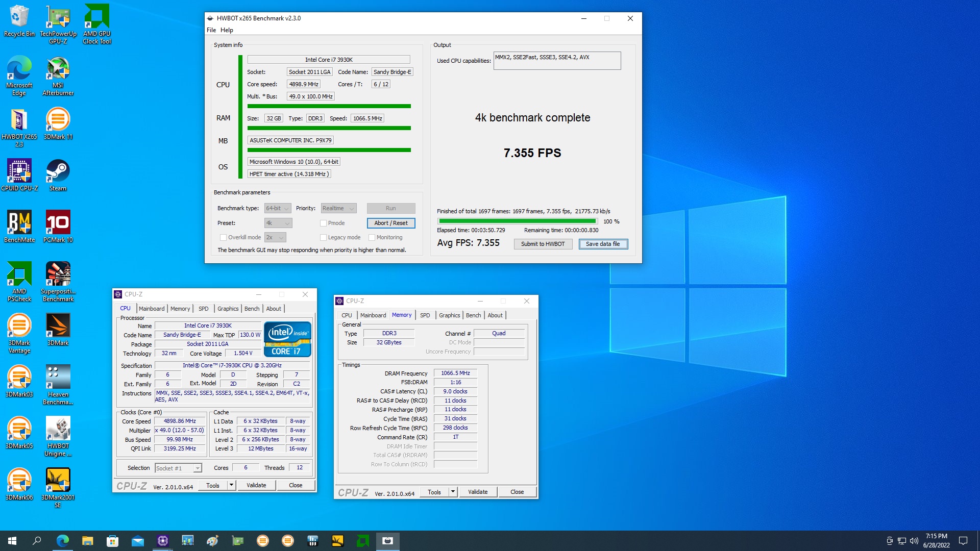Open Microsoft Store taskbar icon

[113, 541]
